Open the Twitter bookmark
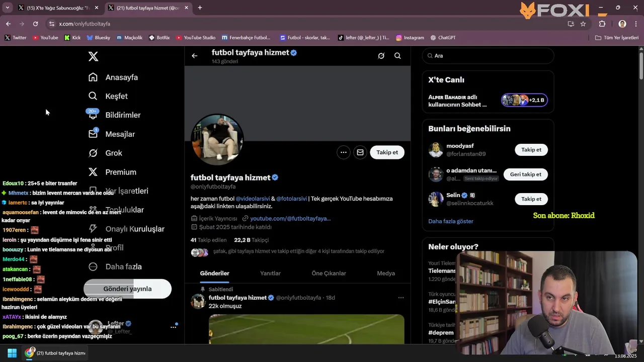 [15, 38]
